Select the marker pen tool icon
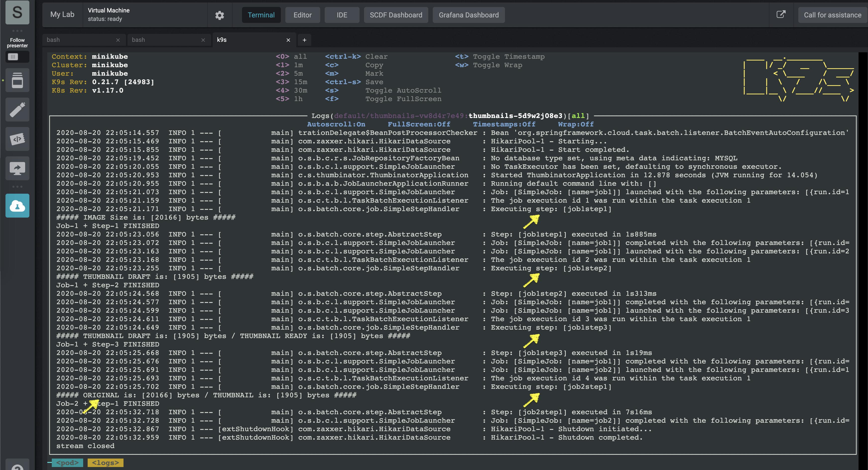Image resolution: width=868 pixels, height=470 pixels. pyautogui.click(x=17, y=110)
